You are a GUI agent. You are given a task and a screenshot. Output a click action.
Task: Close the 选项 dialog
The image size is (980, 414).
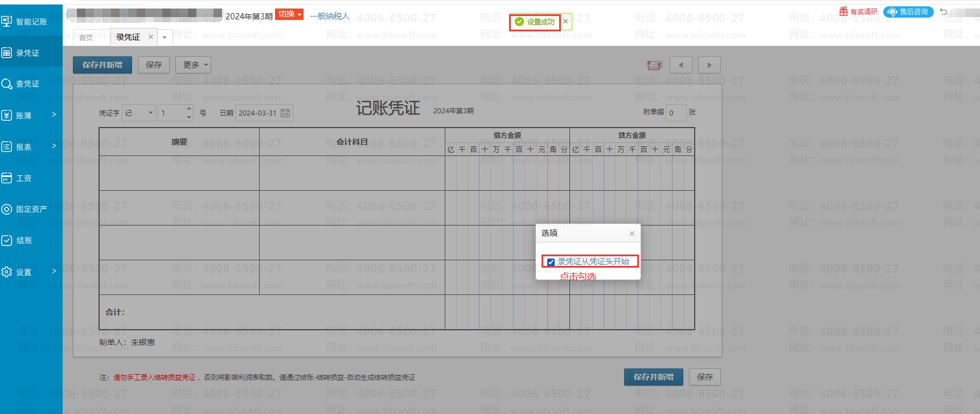pyautogui.click(x=632, y=233)
